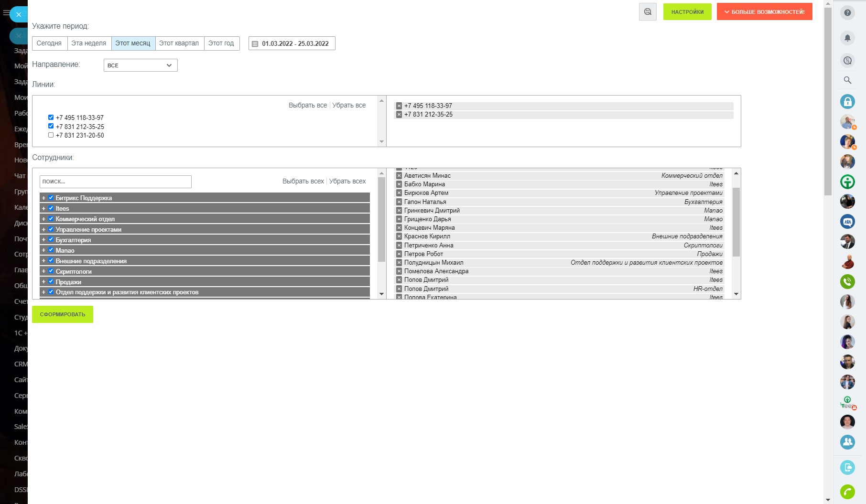
Task: Toggle Itees department checkbox
Action: pyautogui.click(x=51, y=208)
